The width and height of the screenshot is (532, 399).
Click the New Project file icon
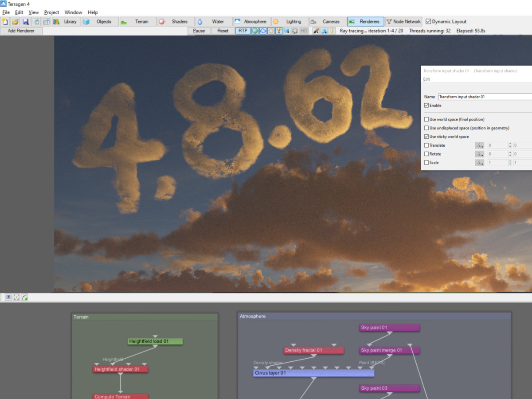5,21
